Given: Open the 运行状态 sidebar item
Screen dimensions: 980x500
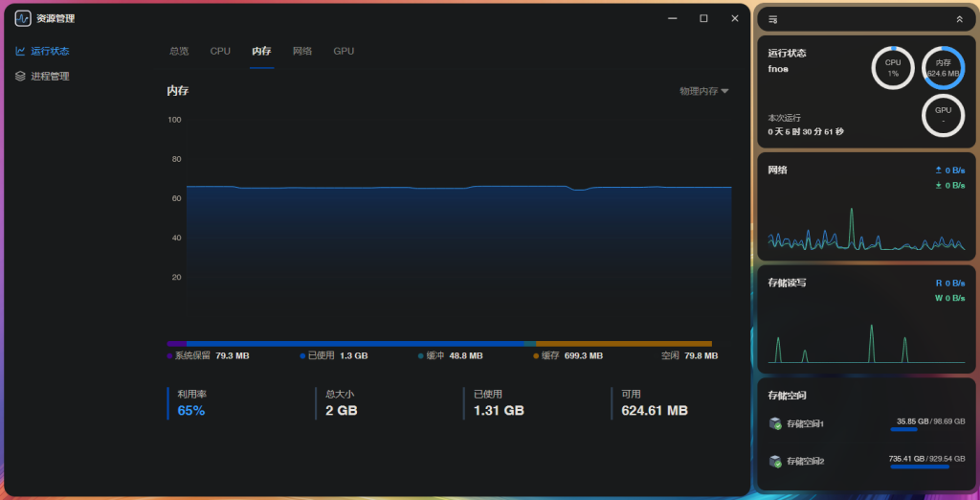Looking at the screenshot, I should pyautogui.click(x=50, y=51).
